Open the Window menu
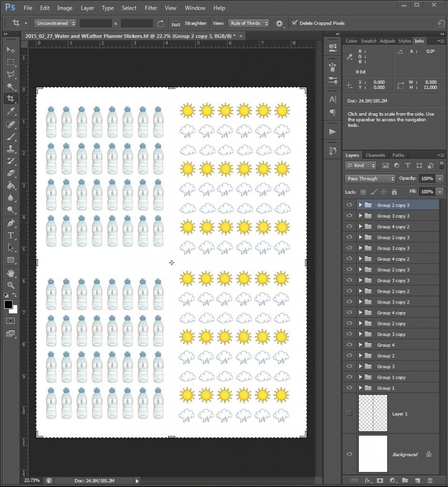The width and height of the screenshot is (448, 487). [195, 8]
